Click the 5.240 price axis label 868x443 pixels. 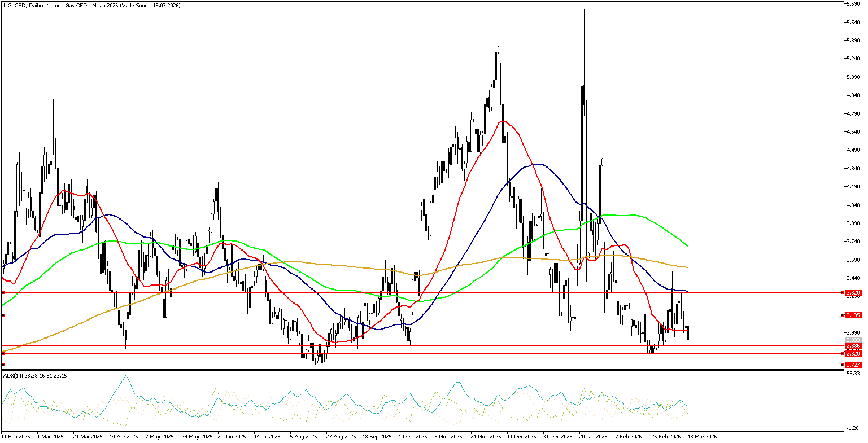pos(853,59)
